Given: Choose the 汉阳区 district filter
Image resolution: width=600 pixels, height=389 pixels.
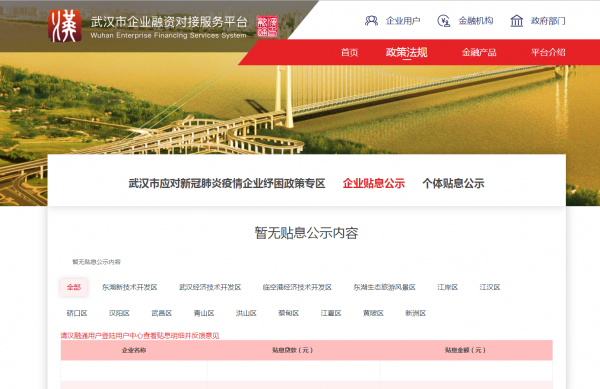Looking at the screenshot, I should click(119, 313).
